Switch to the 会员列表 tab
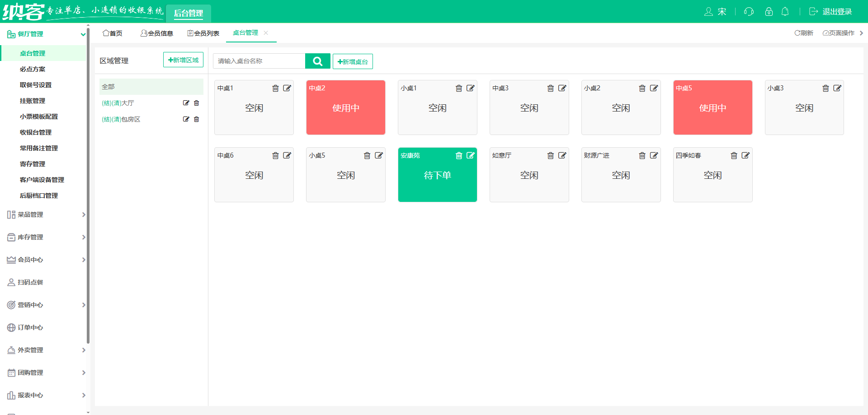 pyautogui.click(x=203, y=33)
